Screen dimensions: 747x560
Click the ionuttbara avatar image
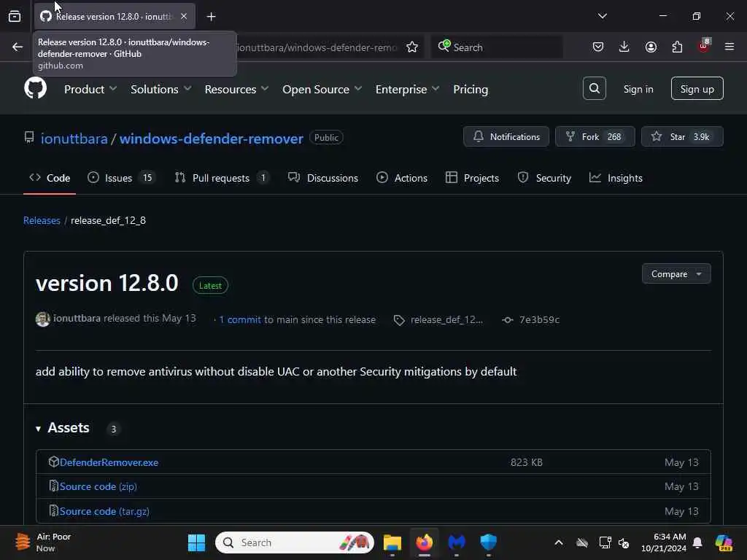tap(43, 319)
